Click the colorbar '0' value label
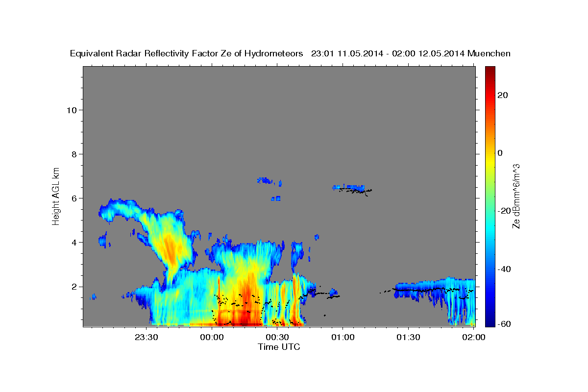The image size is (588, 392). pyautogui.click(x=500, y=153)
